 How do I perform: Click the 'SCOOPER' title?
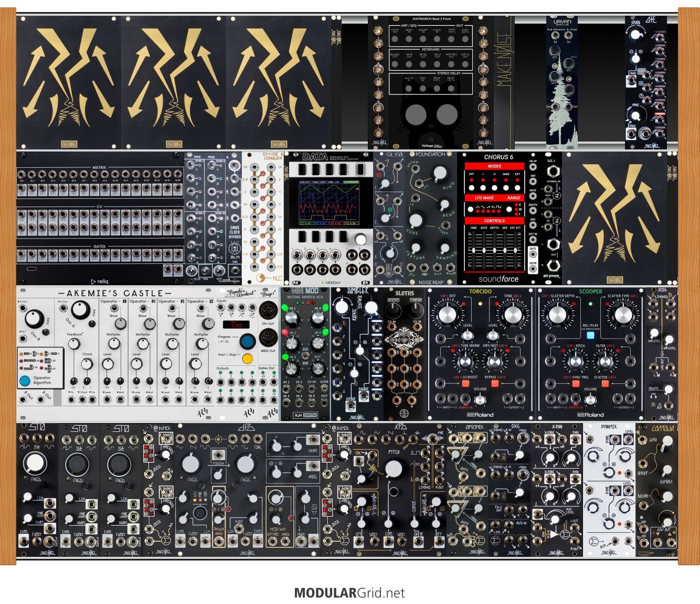[590, 291]
